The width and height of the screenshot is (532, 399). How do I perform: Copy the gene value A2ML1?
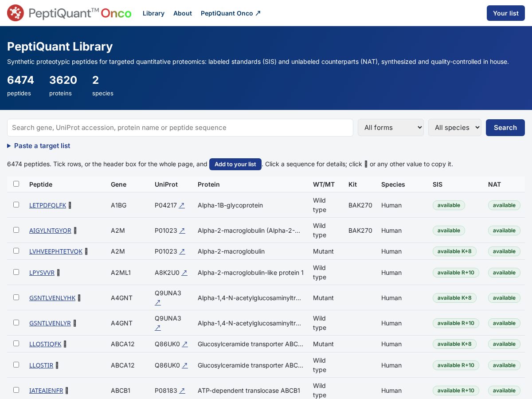[x=121, y=273]
